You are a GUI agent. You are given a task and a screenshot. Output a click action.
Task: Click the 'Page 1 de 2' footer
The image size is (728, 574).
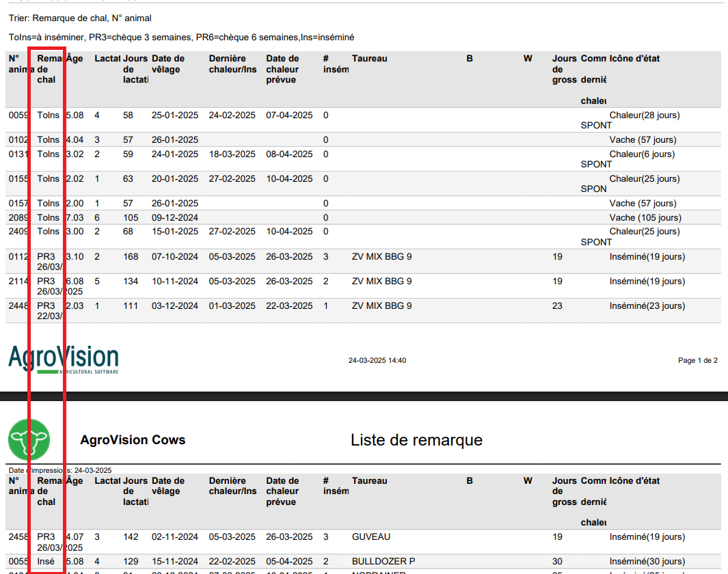[698, 361]
